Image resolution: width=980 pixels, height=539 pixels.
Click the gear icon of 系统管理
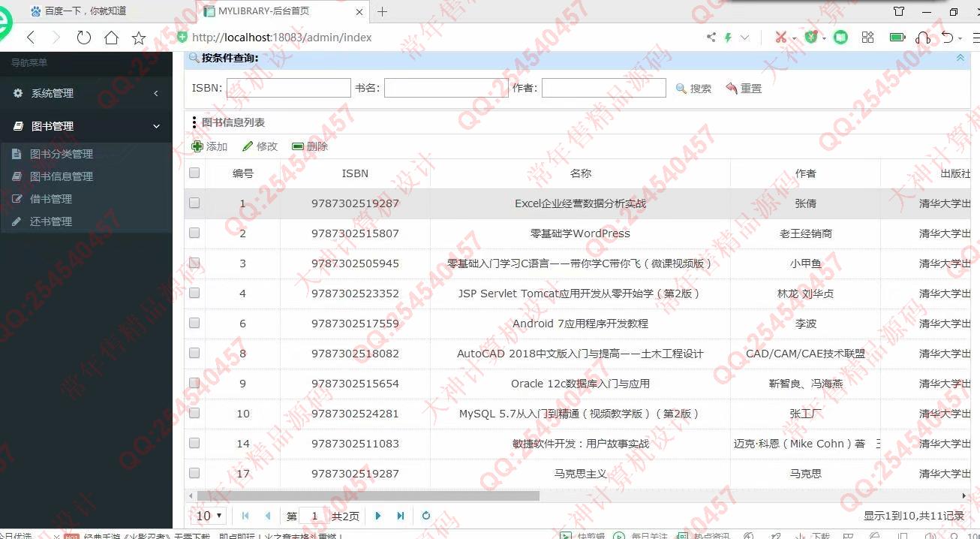[x=18, y=93]
